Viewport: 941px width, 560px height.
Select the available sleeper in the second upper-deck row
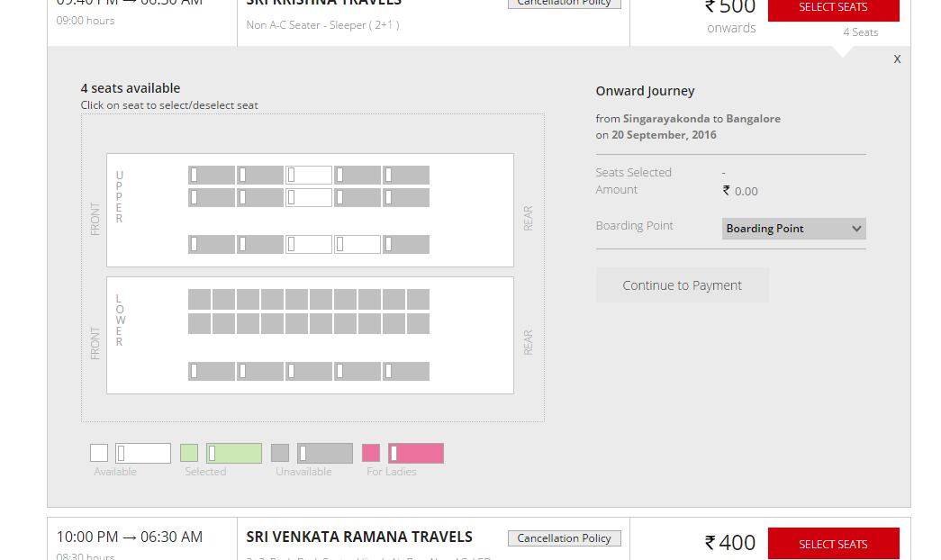pyautogui.click(x=309, y=197)
